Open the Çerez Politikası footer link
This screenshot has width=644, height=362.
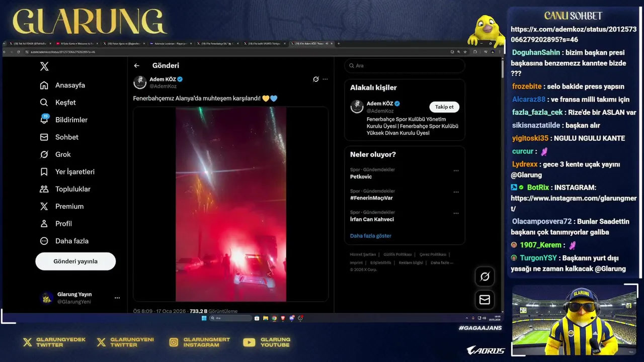(433, 254)
